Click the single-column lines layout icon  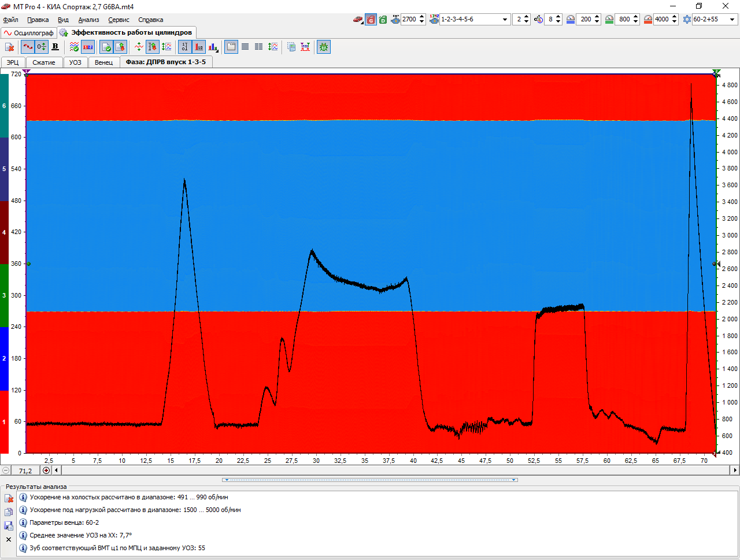245,47
